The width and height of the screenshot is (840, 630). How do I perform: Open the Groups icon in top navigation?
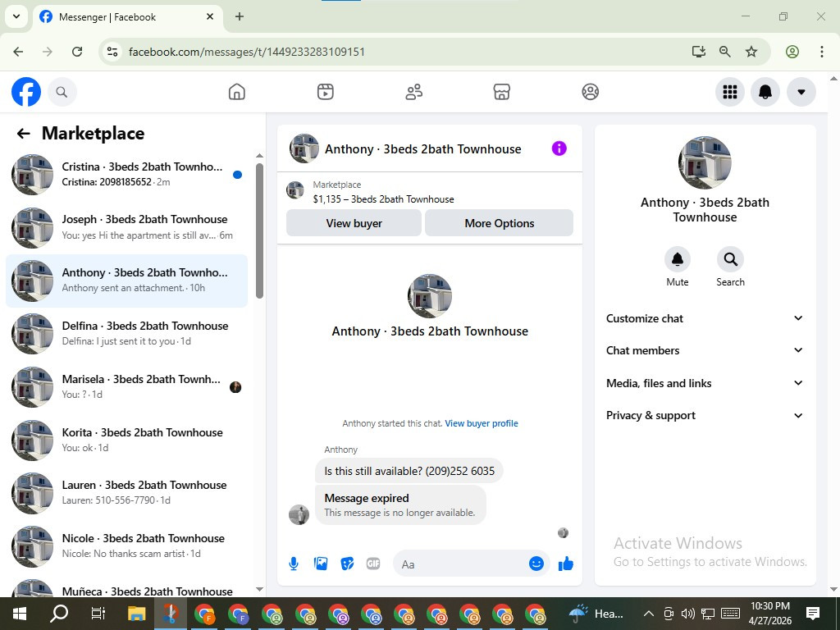[x=590, y=92]
